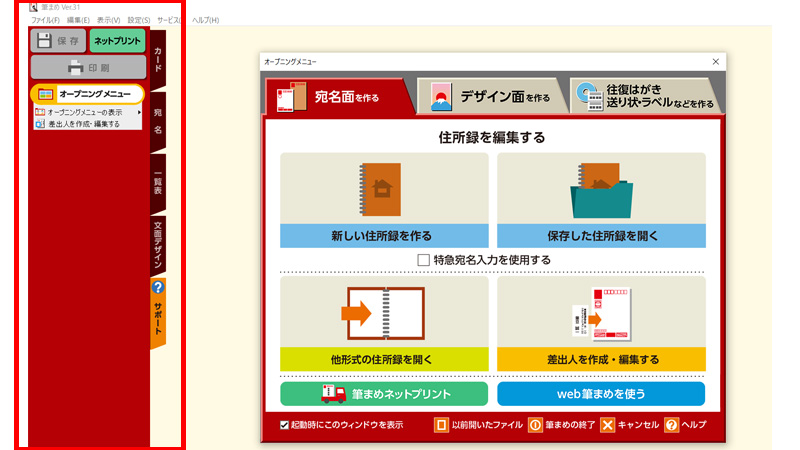Click the address book notebook icon
Viewport: 800px width, 450px height.
tap(380, 189)
